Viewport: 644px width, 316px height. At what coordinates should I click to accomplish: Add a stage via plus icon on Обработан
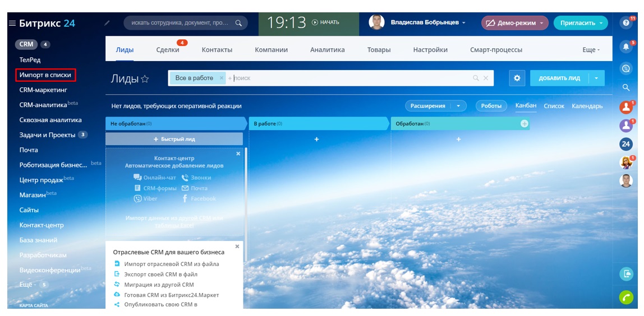(525, 123)
